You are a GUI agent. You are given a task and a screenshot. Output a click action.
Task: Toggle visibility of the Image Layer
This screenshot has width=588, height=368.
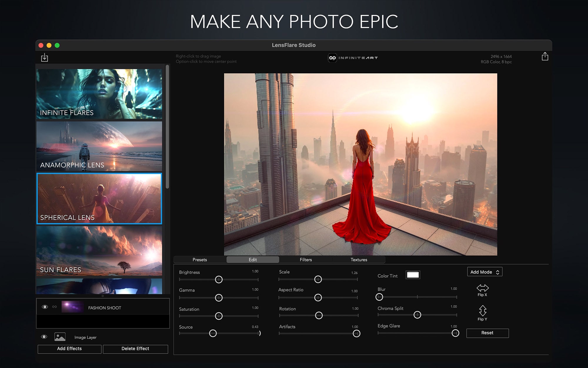(x=44, y=337)
